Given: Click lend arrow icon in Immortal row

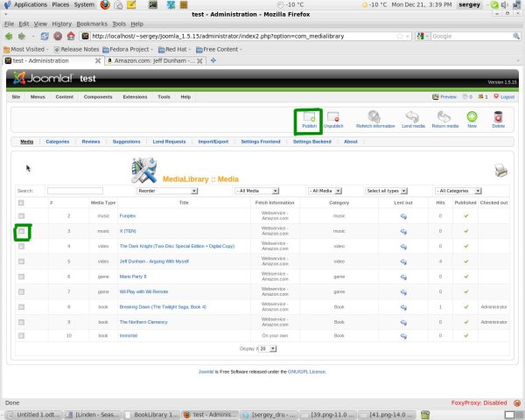Looking at the screenshot, I should click(x=403, y=336).
